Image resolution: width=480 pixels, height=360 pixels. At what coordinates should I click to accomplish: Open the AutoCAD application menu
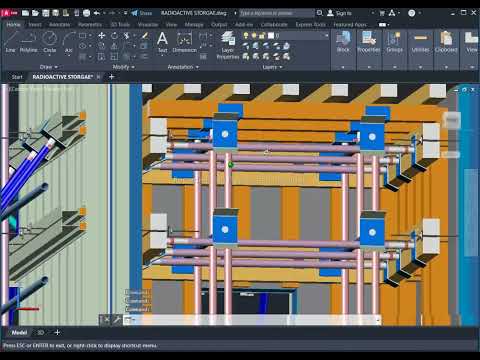tap(9, 13)
